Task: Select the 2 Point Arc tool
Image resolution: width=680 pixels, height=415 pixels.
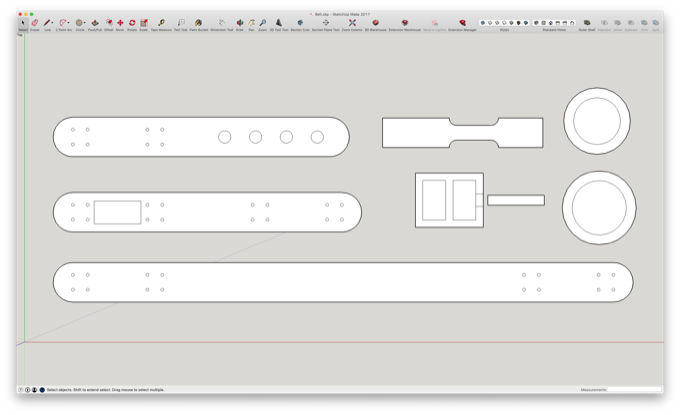Action: tap(62, 23)
